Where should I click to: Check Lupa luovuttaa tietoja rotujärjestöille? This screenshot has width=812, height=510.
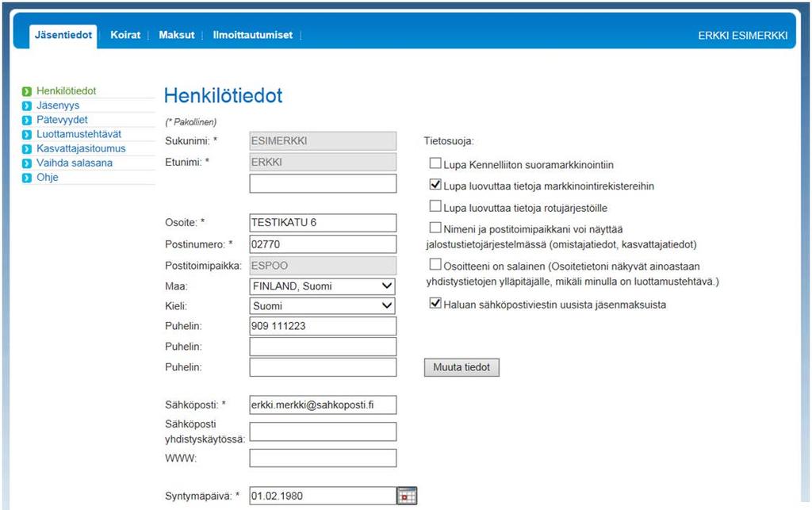coord(435,206)
